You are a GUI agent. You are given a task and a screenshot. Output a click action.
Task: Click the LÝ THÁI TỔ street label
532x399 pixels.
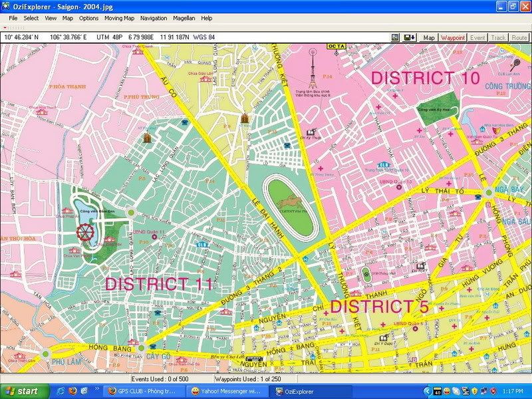coord(443,191)
